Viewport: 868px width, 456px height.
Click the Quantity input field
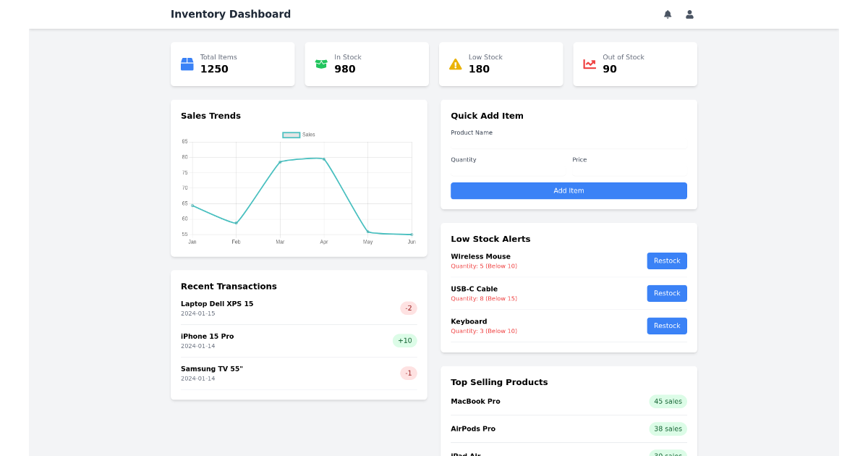[x=506, y=172]
